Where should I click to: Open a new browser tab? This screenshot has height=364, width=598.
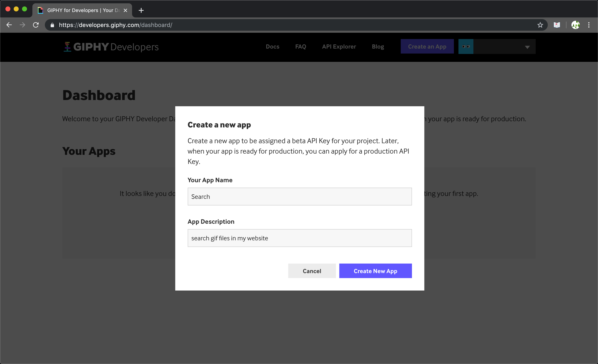(141, 10)
